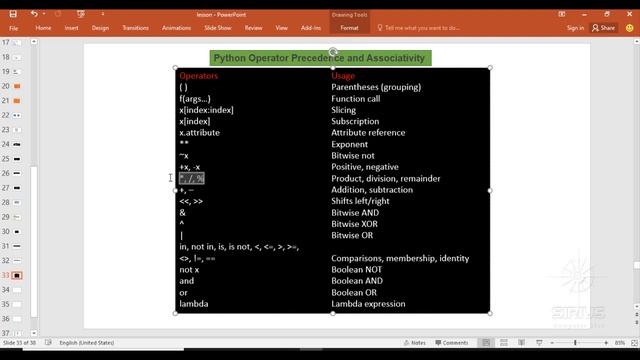The image size is (640, 360).
Task: Click English (United States) language indicator
Action: pos(87,343)
